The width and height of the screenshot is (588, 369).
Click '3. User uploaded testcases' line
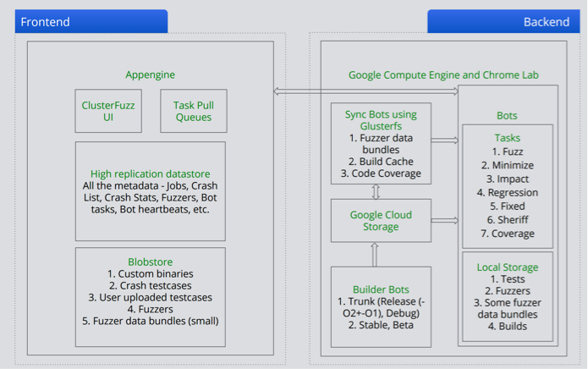point(151,297)
